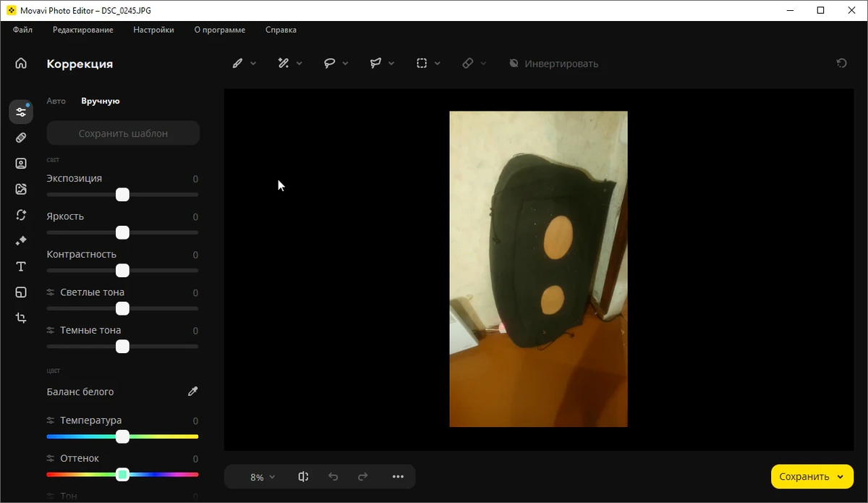Expand the Eraser tool options arrow
The width and height of the screenshot is (868, 503).
[x=483, y=64]
